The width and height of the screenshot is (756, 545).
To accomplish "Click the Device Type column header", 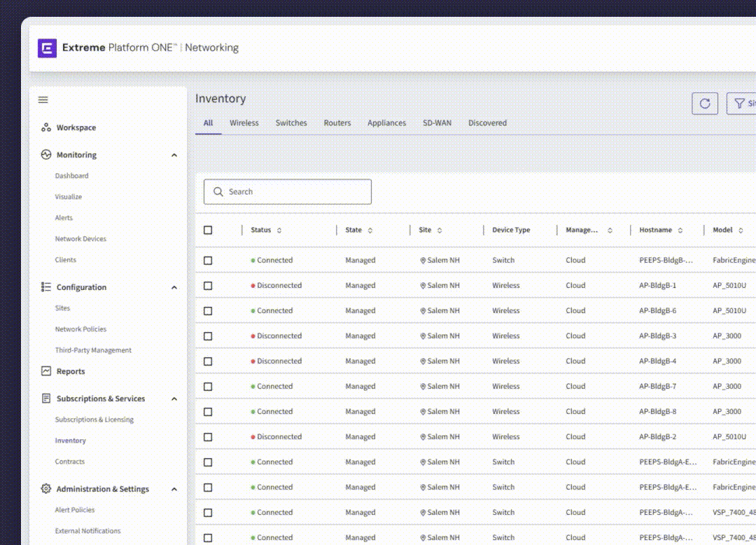I will 511,230.
